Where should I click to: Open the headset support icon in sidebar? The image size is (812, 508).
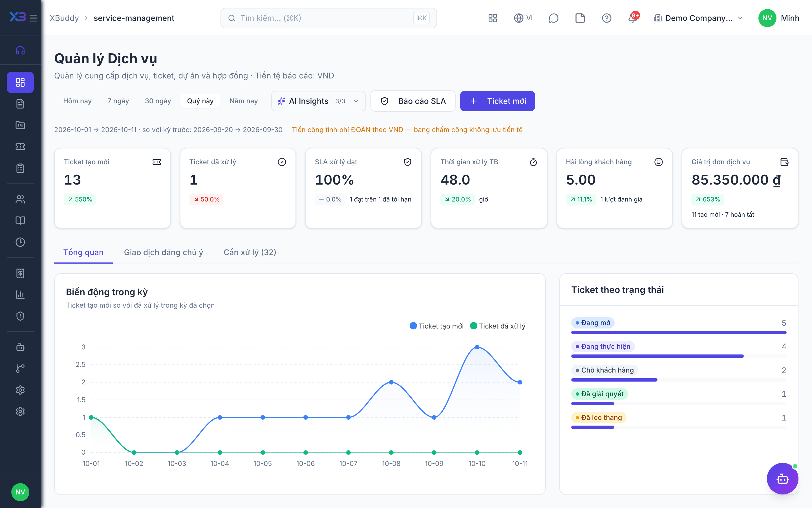20,51
